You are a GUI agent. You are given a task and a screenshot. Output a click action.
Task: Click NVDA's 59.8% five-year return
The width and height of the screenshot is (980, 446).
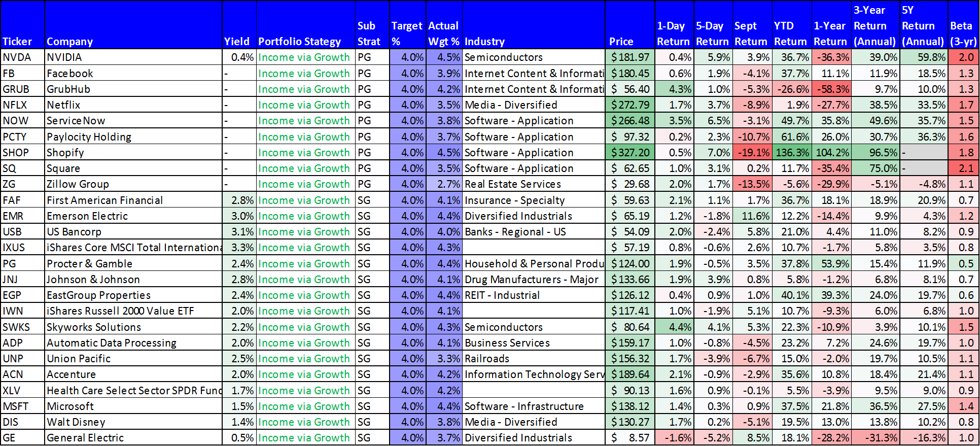pos(924,57)
